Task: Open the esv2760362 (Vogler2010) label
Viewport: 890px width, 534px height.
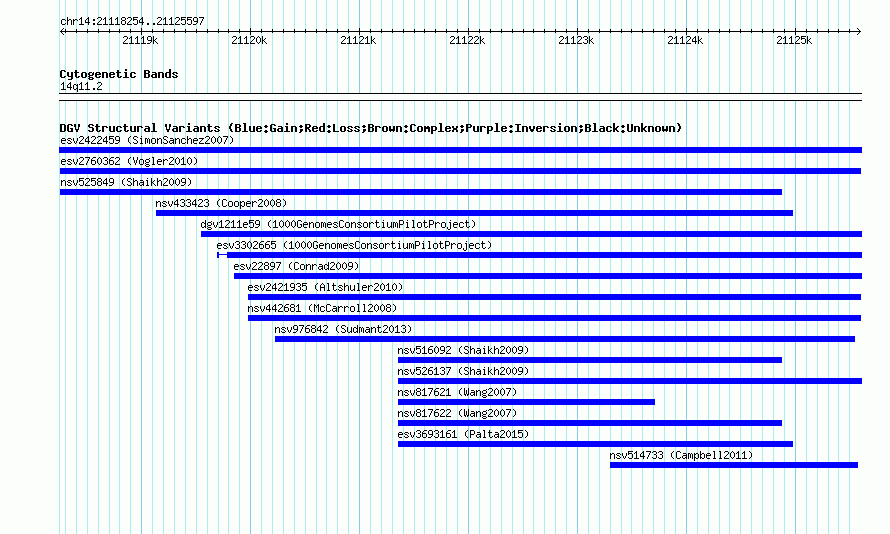Action: click(x=129, y=161)
